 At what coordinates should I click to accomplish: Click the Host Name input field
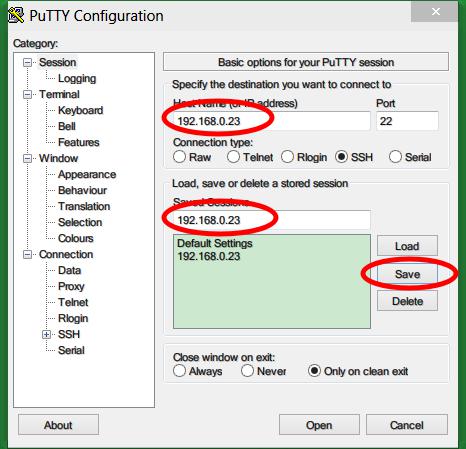point(272,121)
